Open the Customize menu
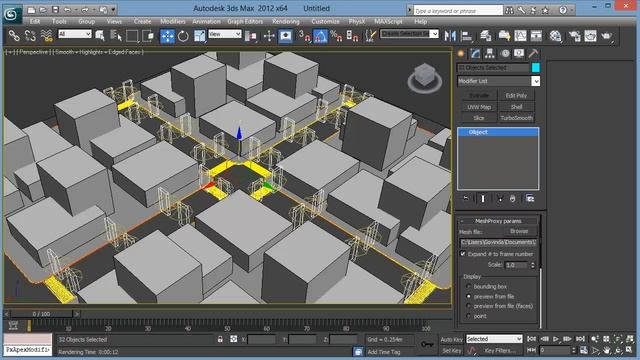The height and width of the screenshot is (360, 640). (x=325, y=21)
